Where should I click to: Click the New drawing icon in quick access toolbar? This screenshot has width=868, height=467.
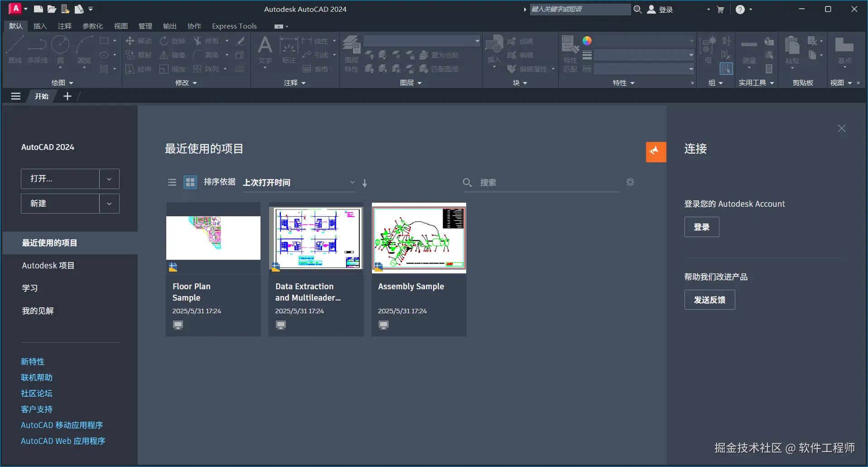point(38,9)
